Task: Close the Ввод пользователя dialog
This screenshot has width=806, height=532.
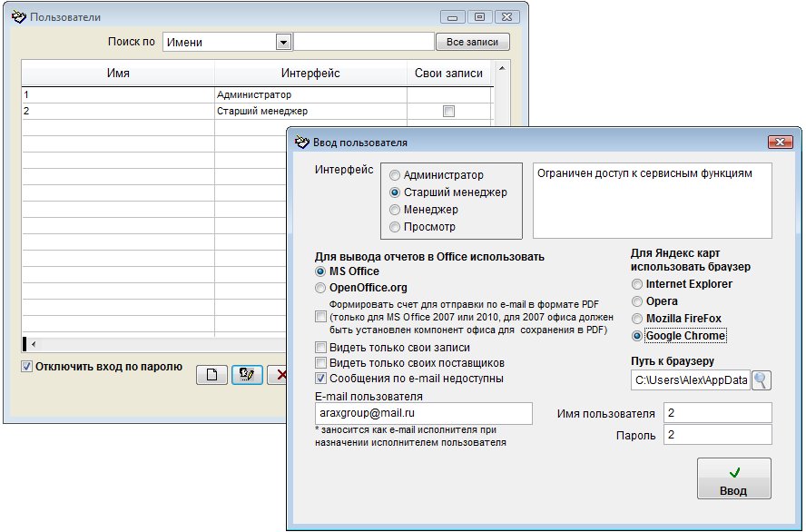Action: click(781, 143)
